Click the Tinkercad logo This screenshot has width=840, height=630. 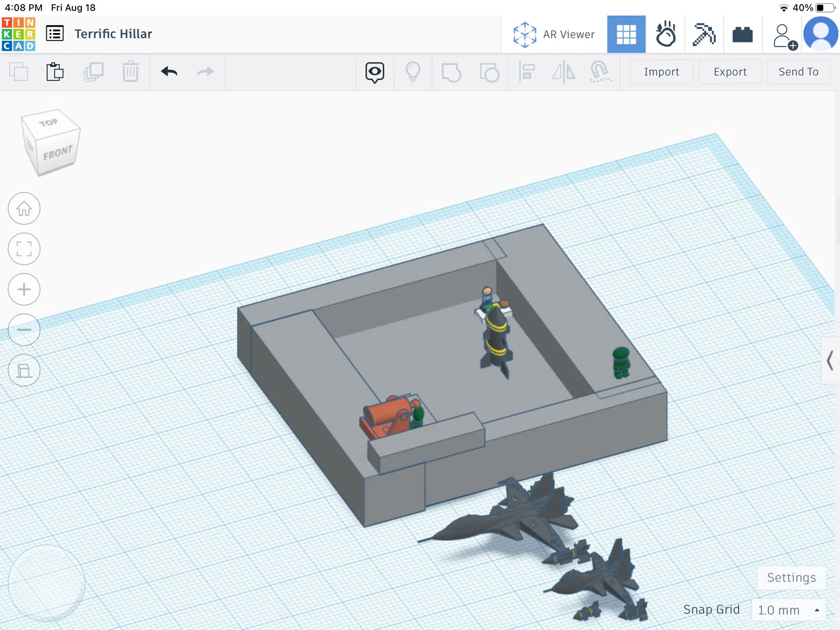coord(19,34)
